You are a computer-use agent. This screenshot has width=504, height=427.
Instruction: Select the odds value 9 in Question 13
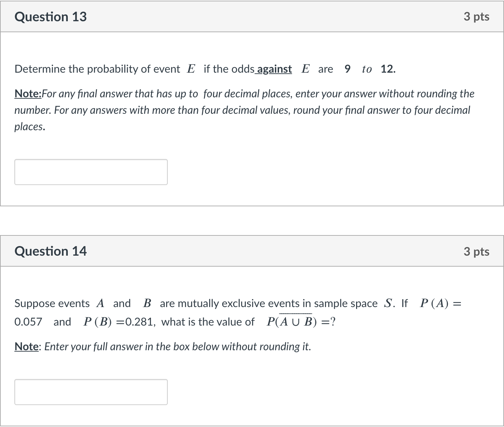click(x=347, y=69)
